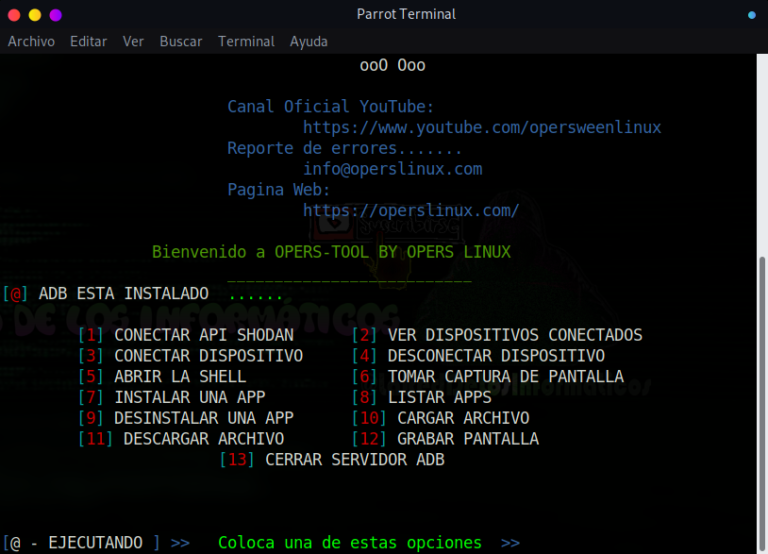This screenshot has width=768, height=554.
Task: Click the red close window button
Action: tap(14, 15)
